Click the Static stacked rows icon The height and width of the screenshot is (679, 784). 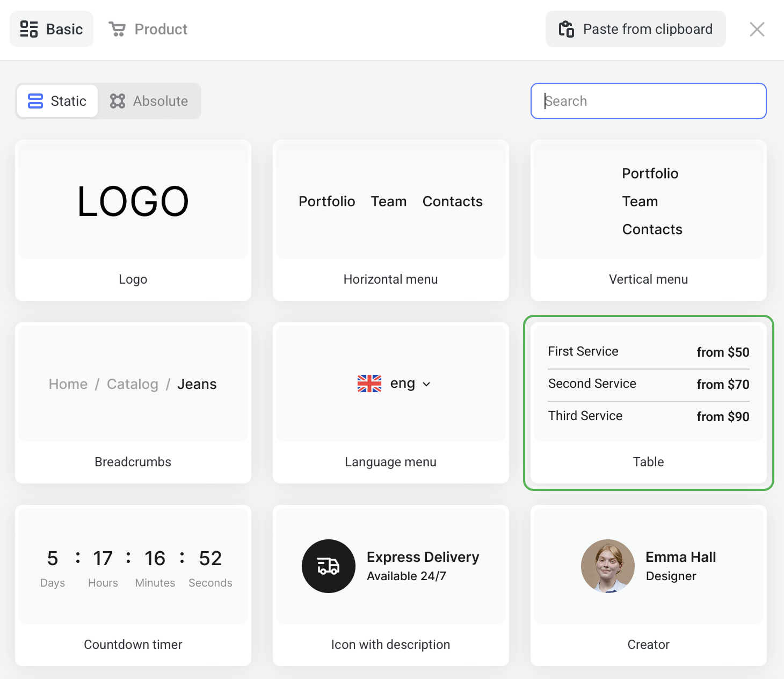coord(35,101)
